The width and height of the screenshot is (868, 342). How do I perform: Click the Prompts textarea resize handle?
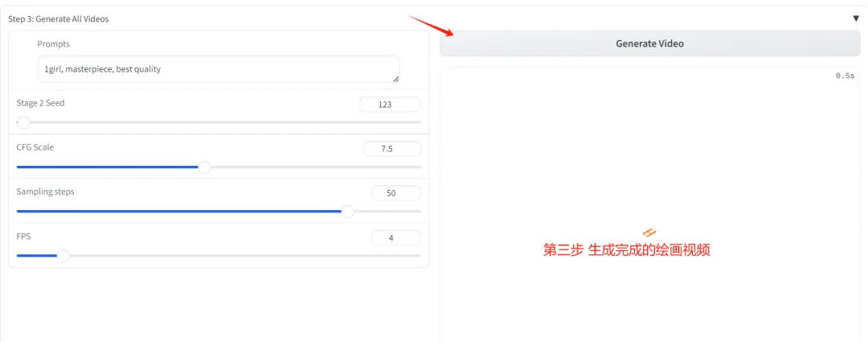click(395, 79)
